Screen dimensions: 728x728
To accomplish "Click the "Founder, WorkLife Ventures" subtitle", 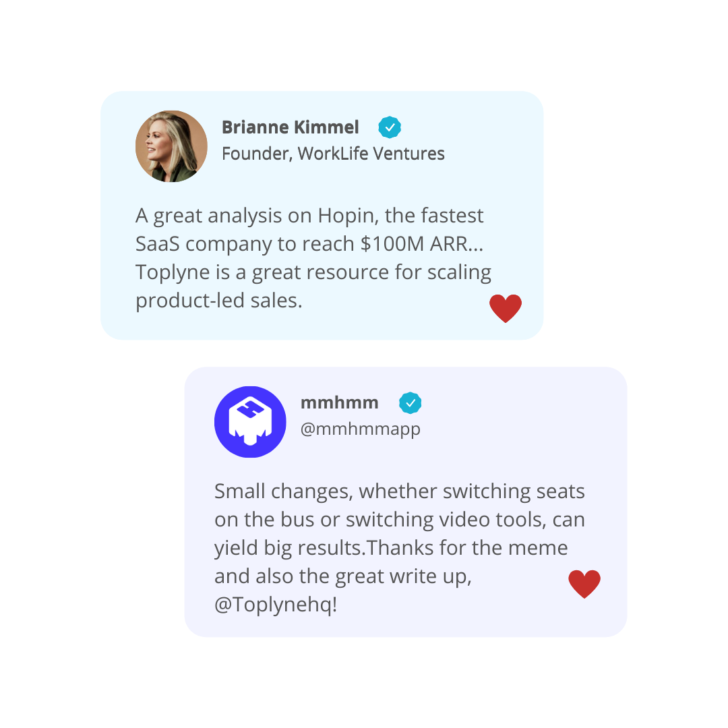I will pyautogui.click(x=333, y=154).
